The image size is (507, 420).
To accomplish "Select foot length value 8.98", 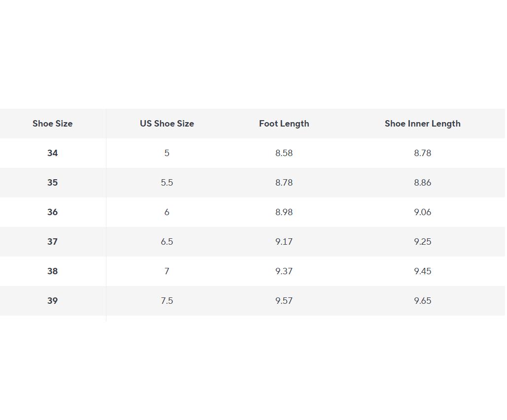I will [x=284, y=212].
